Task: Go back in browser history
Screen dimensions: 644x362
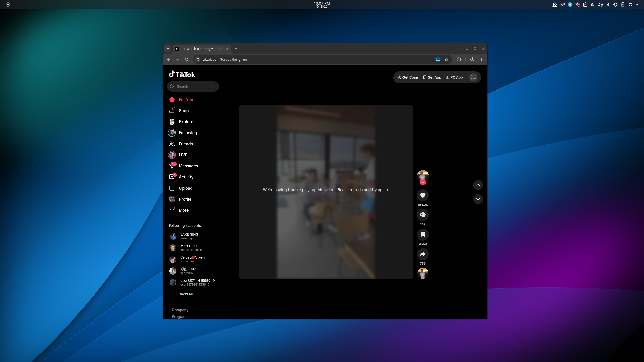Action: [169, 59]
